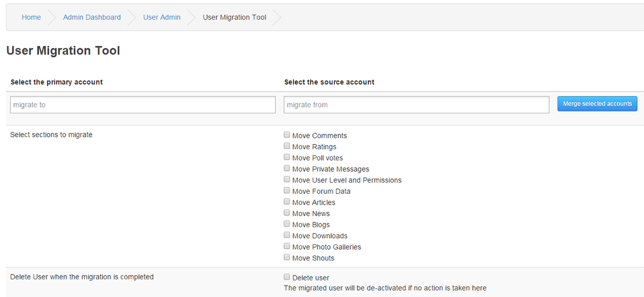The image size is (644, 297).
Task: Check Move Downloads option
Action: click(x=287, y=235)
